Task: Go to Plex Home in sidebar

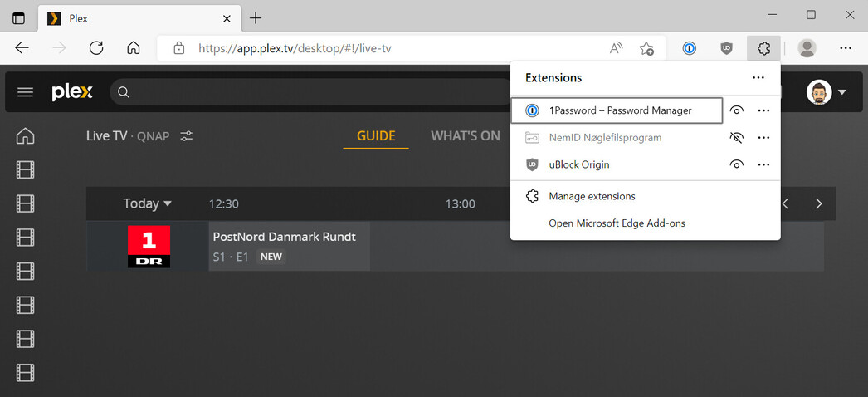Action: (26, 136)
